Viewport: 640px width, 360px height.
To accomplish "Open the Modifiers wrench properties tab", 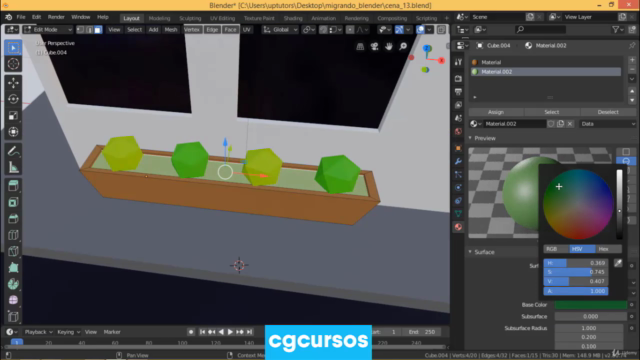I will pyautogui.click(x=458, y=161).
